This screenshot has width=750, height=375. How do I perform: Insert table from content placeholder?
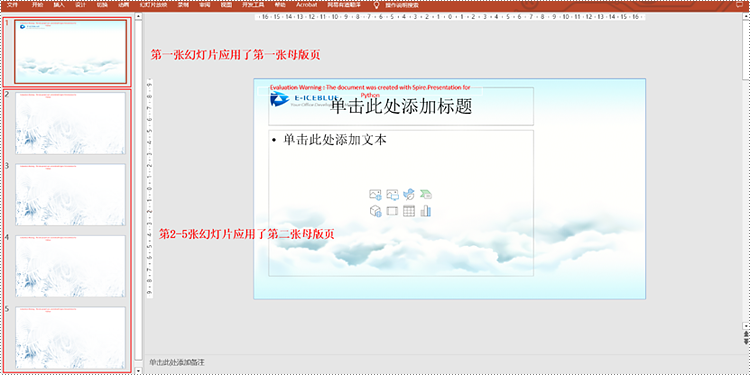409,211
